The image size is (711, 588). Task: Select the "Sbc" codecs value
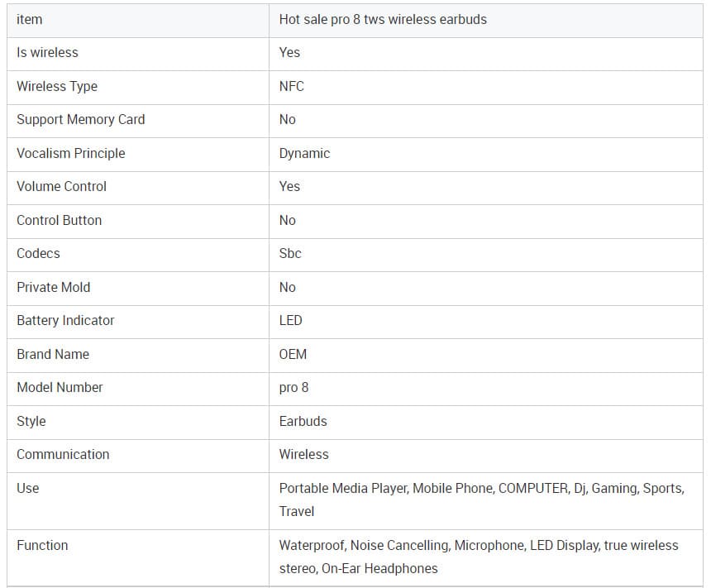click(x=290, y=253)
